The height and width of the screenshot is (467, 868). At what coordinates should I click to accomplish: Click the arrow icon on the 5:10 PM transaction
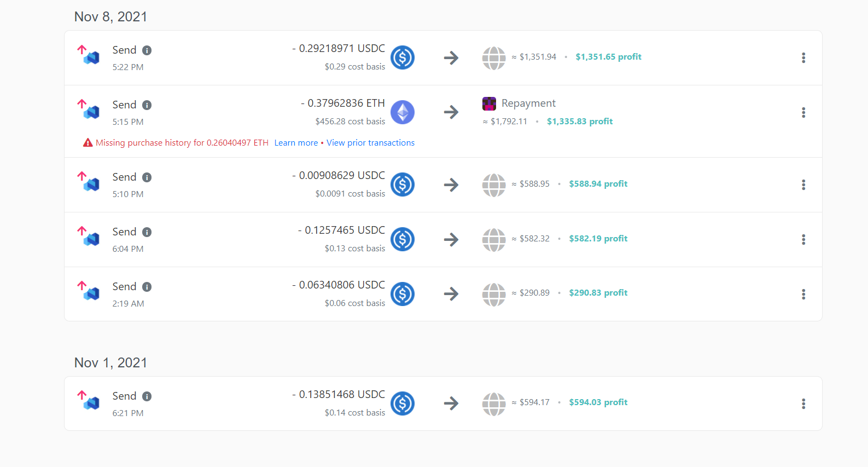pos(451,185)
